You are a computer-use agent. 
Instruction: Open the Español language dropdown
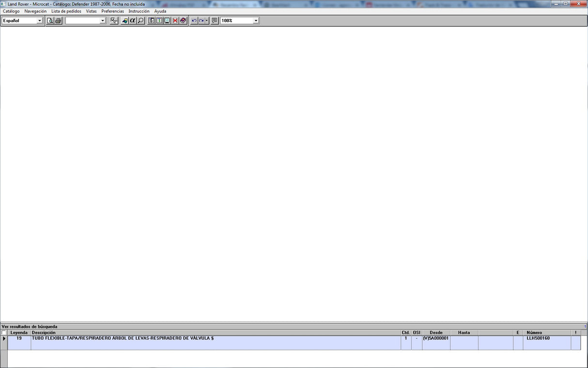click(40, 21)
